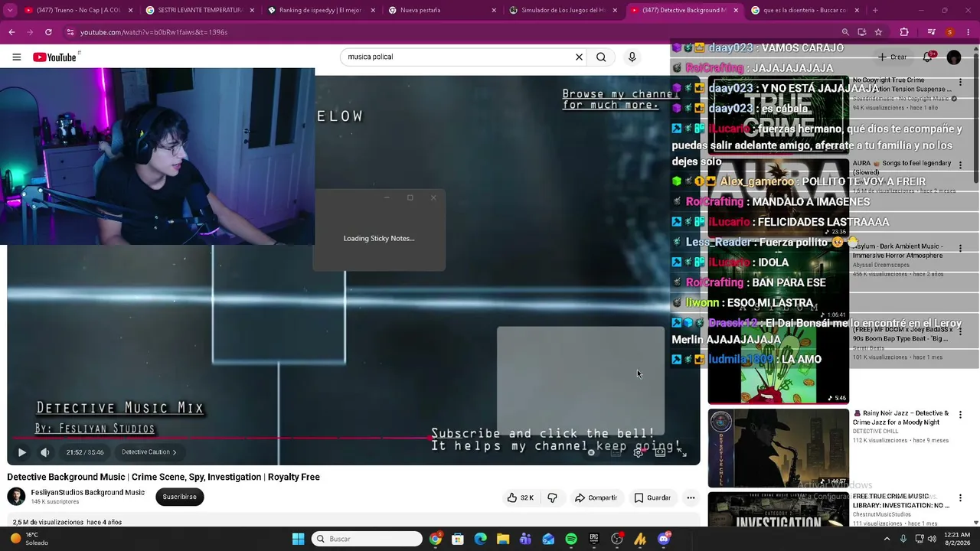Open 'FesliyanStudios Background Music' channel link
This screenshot has width=980, height=551.
point(87,492)
